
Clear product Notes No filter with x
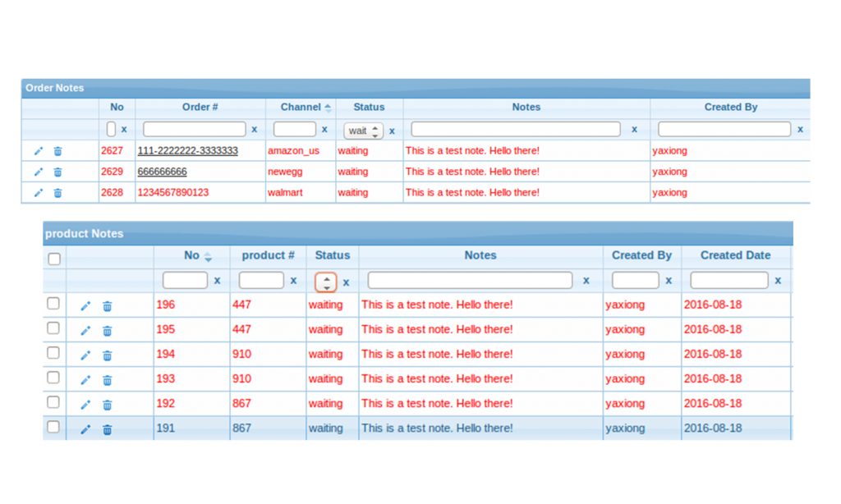coord(217,281)
